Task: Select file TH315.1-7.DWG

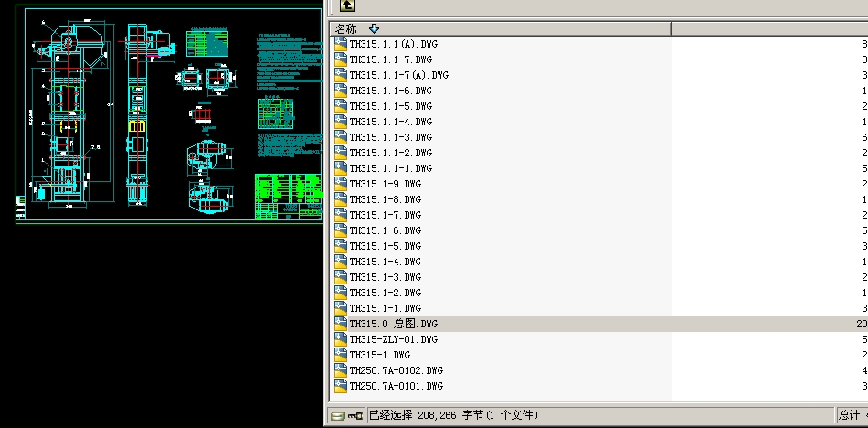Action: 386,215
